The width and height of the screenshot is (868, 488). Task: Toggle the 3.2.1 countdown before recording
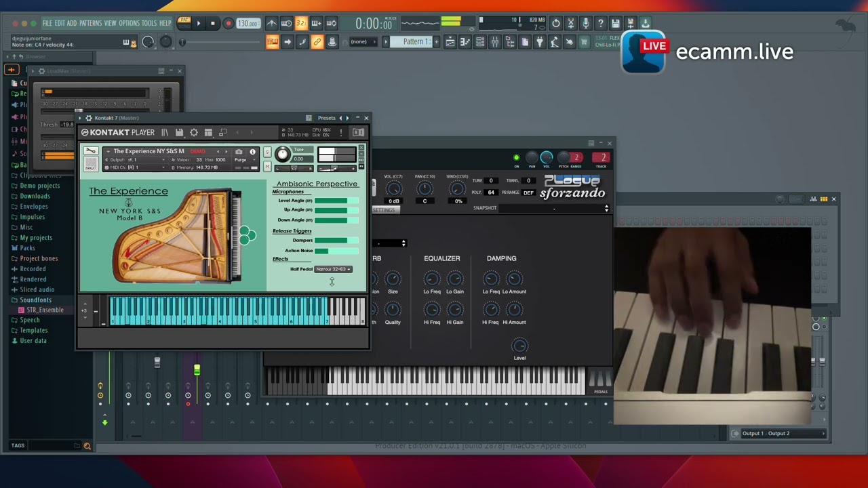(301, 23)
